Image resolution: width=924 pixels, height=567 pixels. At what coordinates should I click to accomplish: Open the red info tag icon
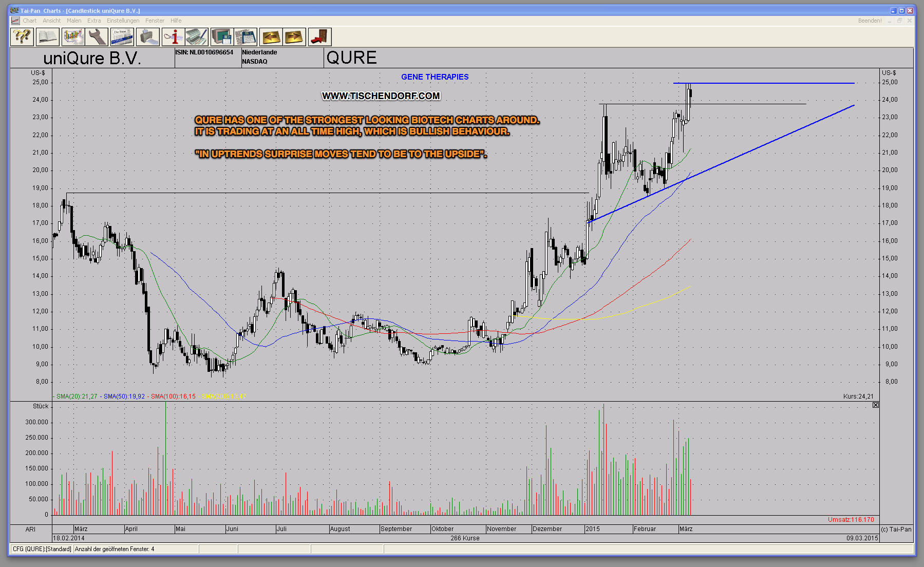[173, 37]
